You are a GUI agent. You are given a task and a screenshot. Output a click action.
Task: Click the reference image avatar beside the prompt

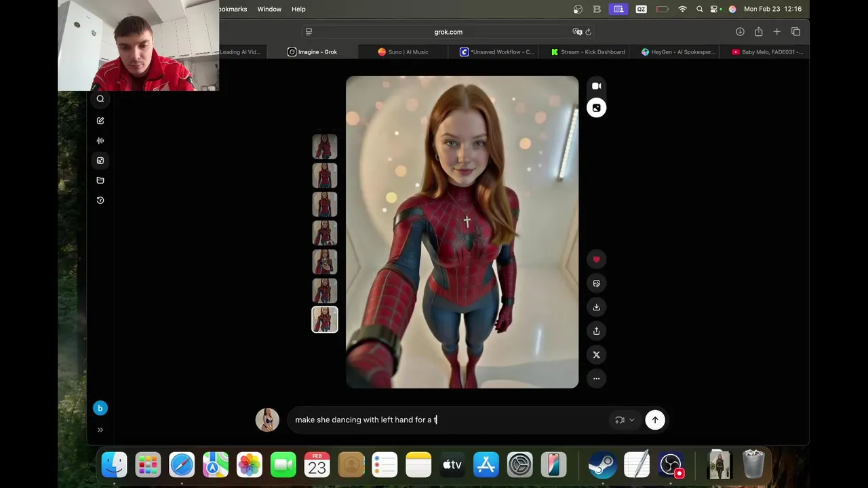267,420
